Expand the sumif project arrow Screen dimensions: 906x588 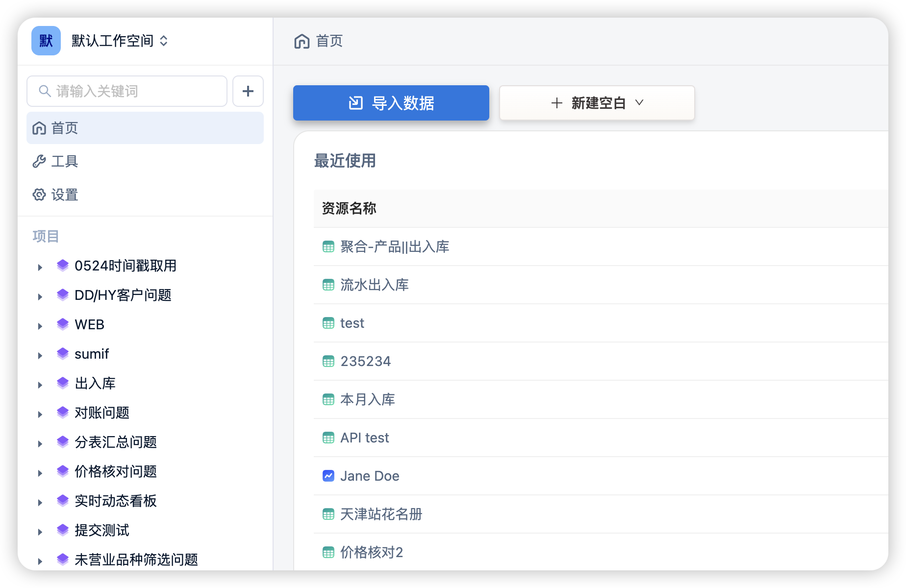[x=40, y=355]
